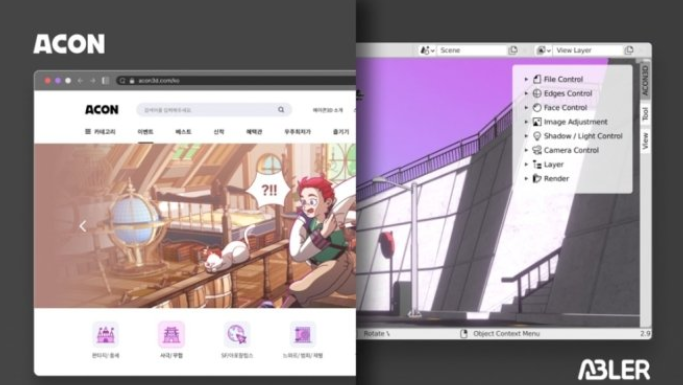Click the browser back arrow

point(80,81)
